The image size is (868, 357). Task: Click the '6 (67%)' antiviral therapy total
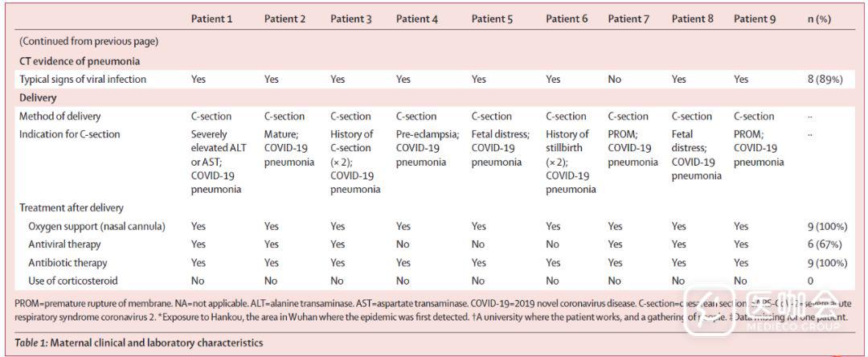click(823, 244)
